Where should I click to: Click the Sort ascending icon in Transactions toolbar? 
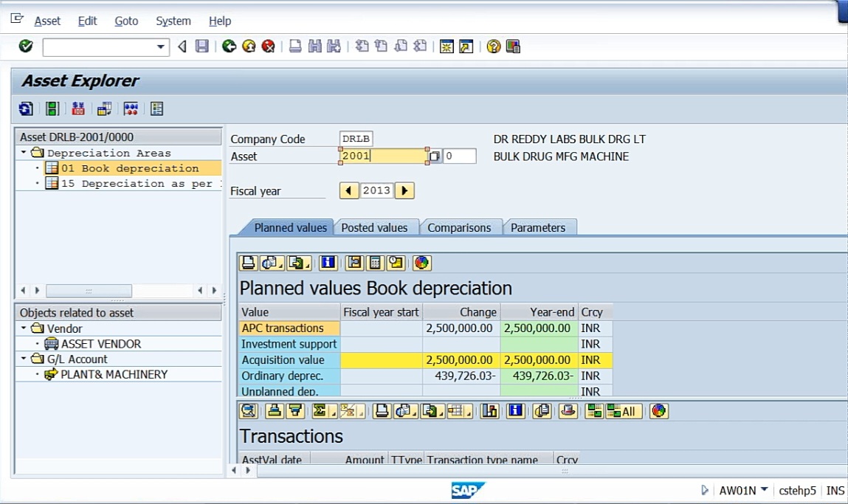coord(275,411)
